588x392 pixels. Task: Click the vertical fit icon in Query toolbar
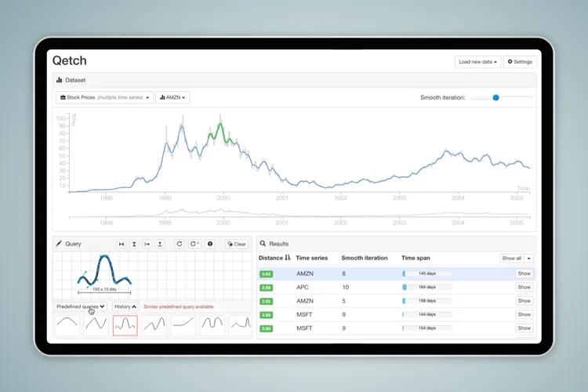[134, 244]
